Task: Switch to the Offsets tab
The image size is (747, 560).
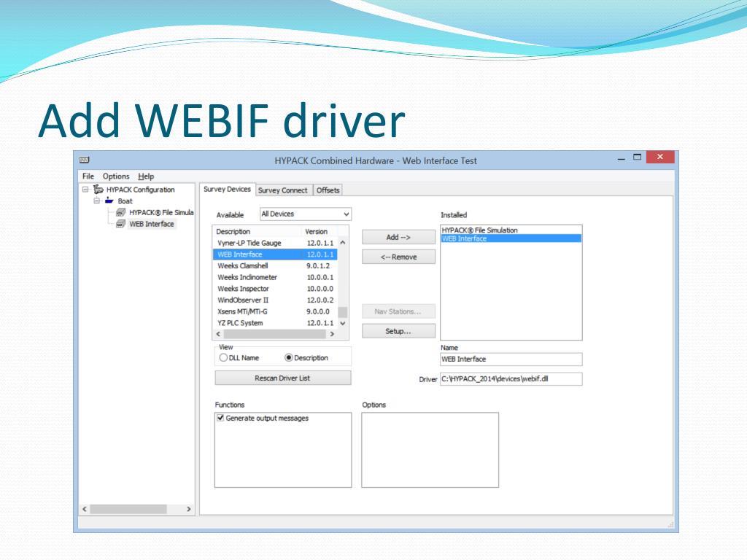Action: [x=328, y=190]
